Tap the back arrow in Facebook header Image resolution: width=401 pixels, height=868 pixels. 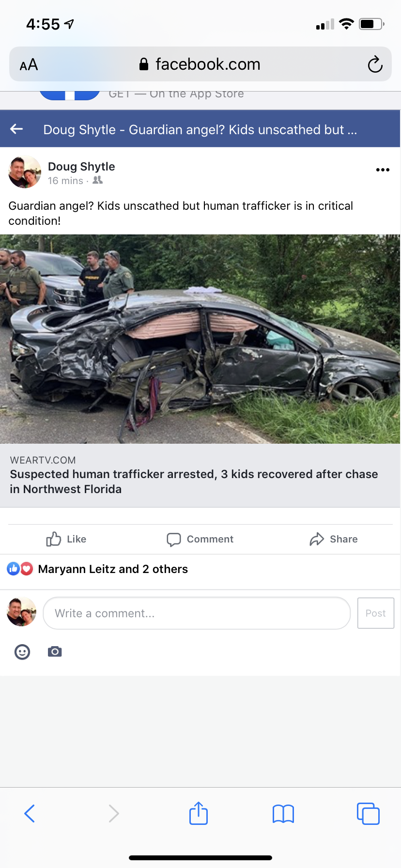point(17,129)
